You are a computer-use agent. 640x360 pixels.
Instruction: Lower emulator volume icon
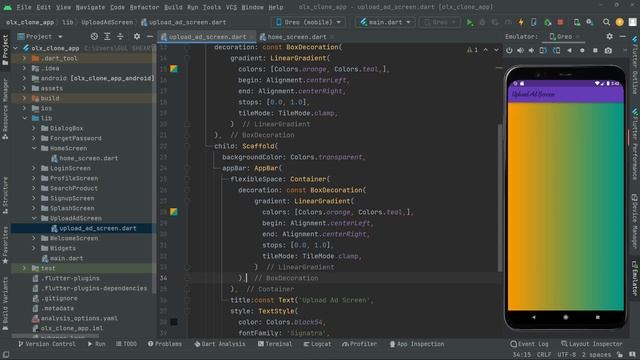click(531, 51)
